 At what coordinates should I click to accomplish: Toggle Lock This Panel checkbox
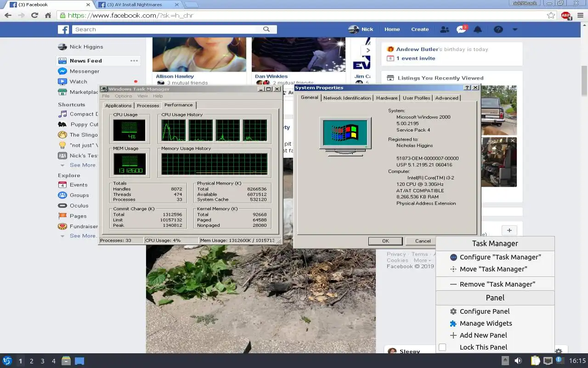(x=442, y=347)
